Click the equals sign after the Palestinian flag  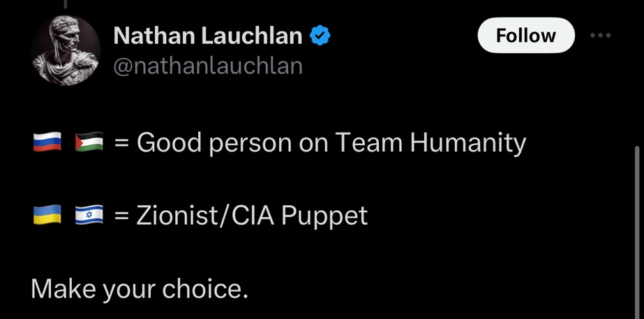pyautogui.click(x=121, y=143)
